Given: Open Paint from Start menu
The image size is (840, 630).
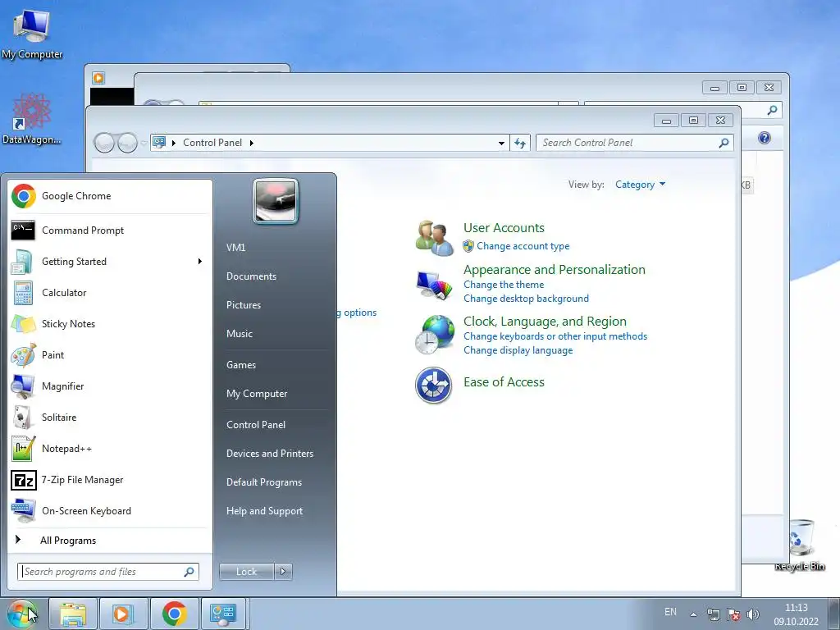Looking at the screenshot, I should (109, 354).
